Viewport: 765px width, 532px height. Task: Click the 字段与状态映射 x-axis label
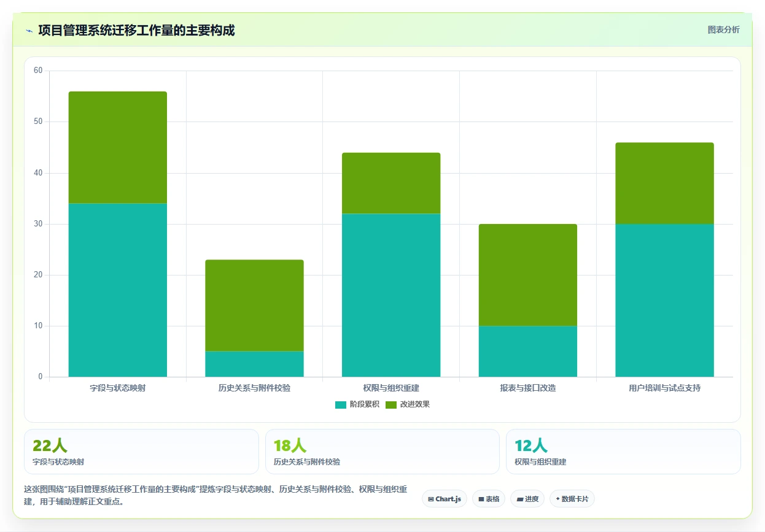point(118,388)
